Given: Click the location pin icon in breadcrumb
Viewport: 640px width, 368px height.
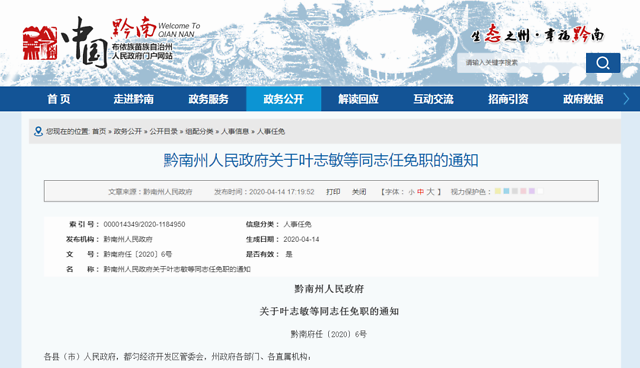Looking at the screenshot, I should point(38,131).
